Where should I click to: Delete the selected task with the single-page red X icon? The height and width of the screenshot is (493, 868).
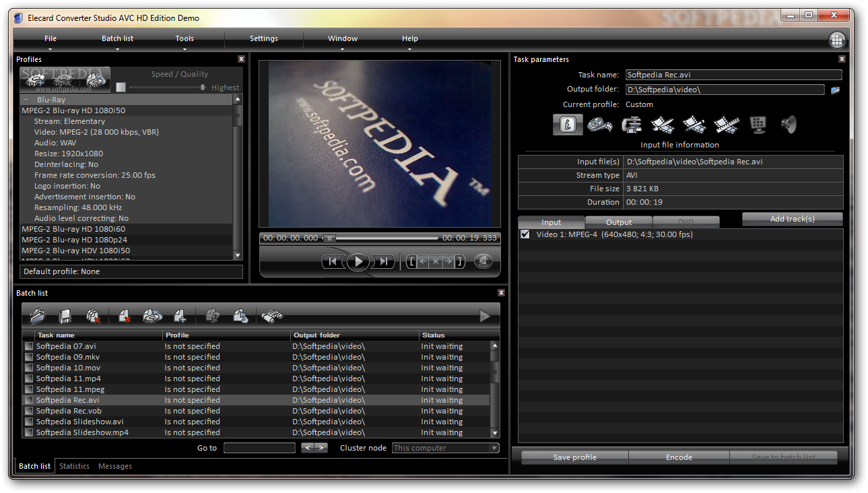[x=124, y=315]
